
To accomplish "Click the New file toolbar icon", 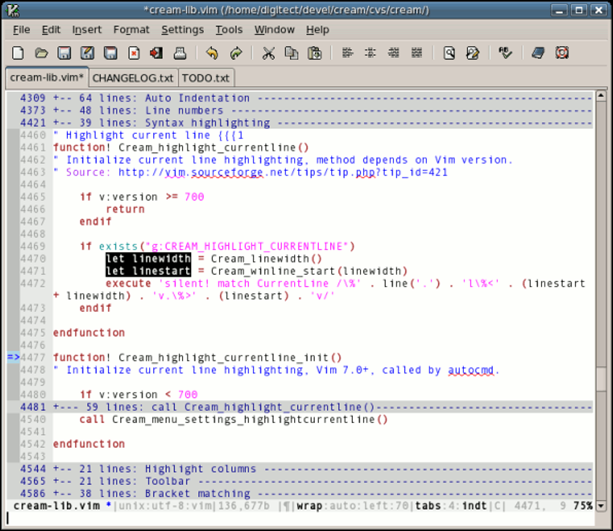I will click(20, 53).
